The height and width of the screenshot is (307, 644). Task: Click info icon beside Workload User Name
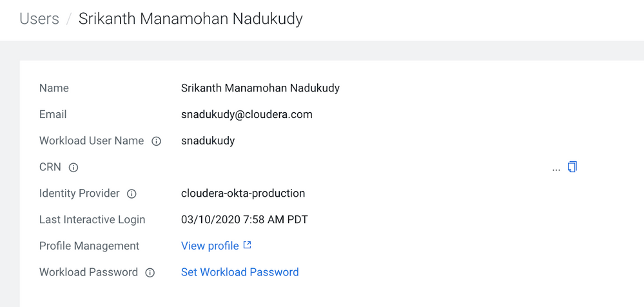click(156, 141)
